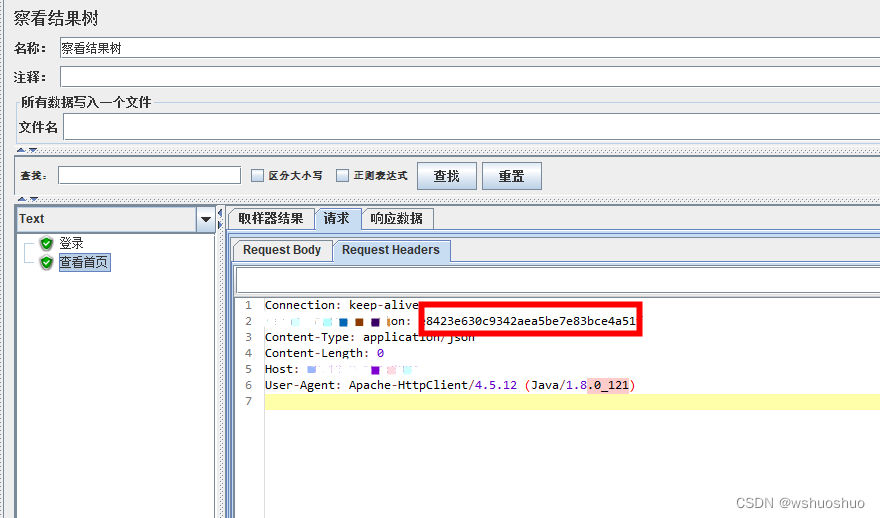This screenshot has height=518, width=880.
Task: Focus the 文件名 filename field
Action: click(x=471, y=127)
